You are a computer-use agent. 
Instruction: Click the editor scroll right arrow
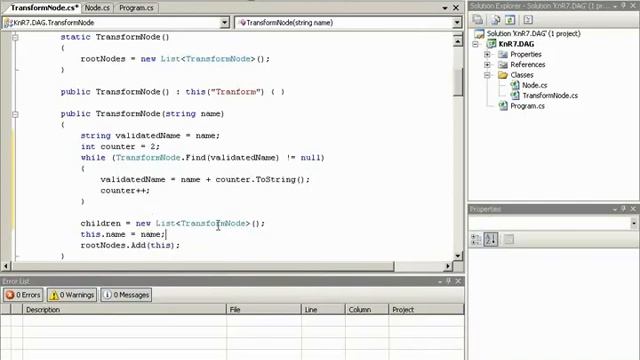(448, 266)
